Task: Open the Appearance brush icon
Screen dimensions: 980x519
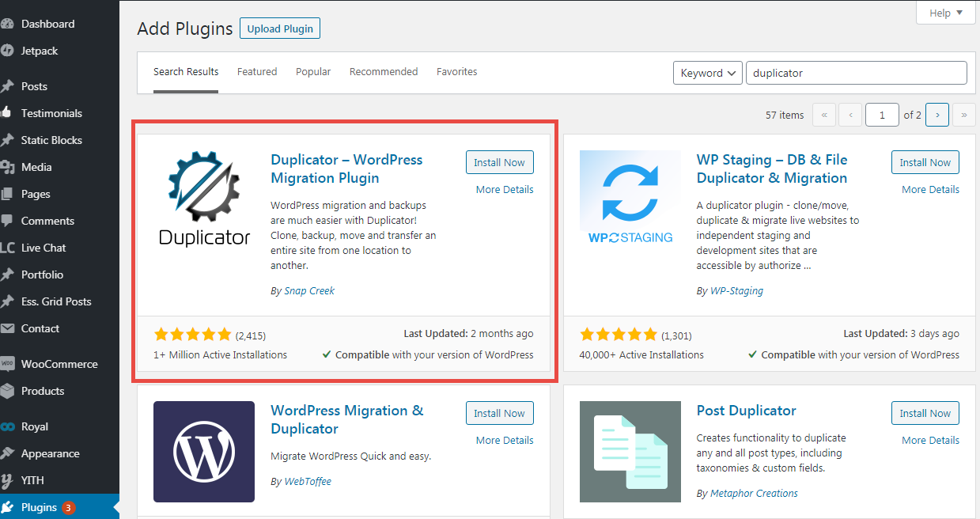Action: 6,453
